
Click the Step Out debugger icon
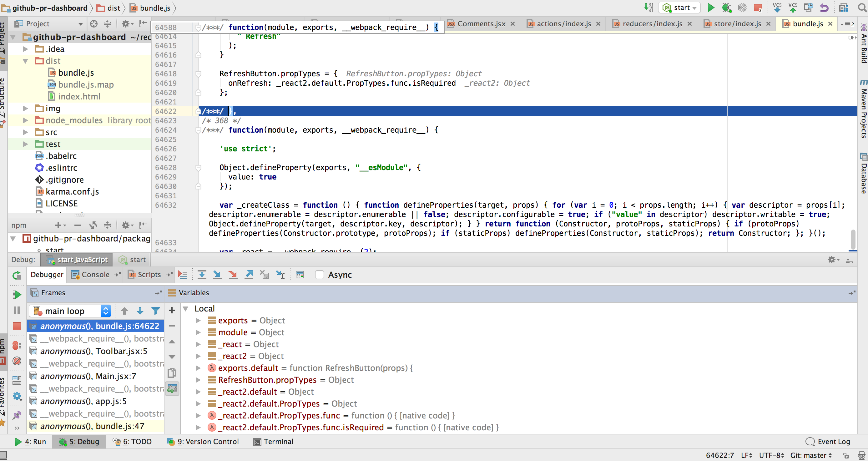pos(249,275)
